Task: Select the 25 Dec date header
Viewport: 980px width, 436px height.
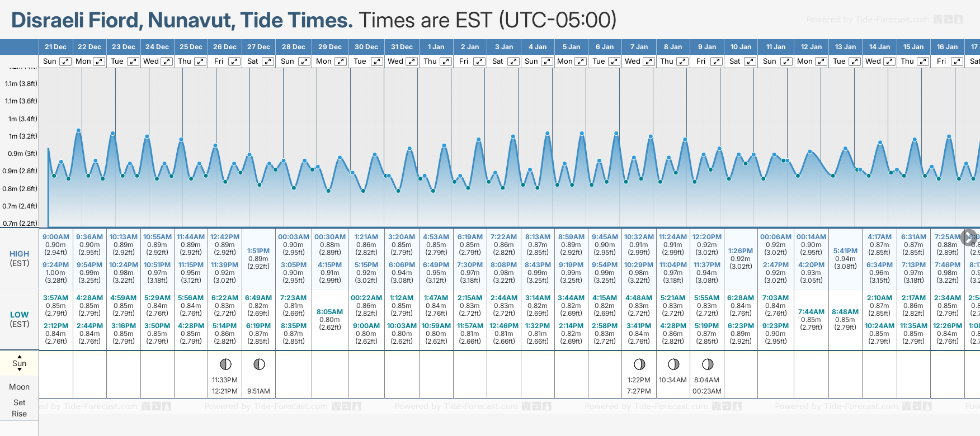Action: click(191, 47)
